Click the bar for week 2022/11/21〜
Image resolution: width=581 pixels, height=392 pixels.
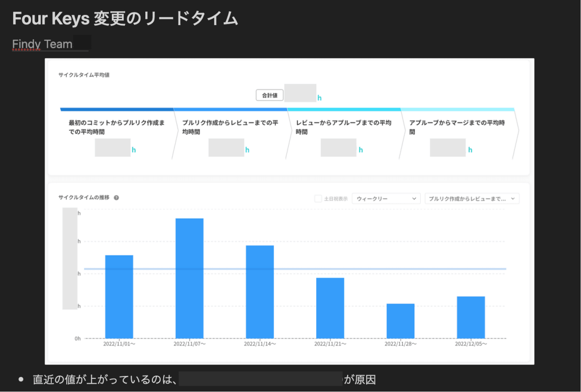pos(330,308)
